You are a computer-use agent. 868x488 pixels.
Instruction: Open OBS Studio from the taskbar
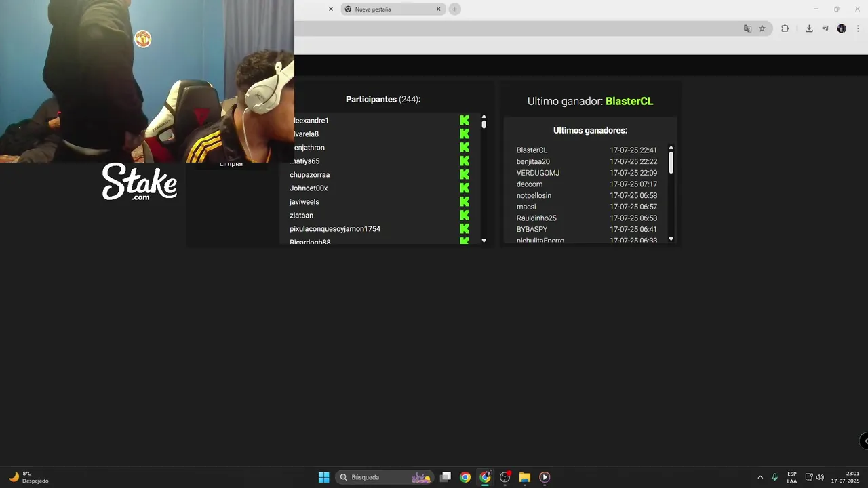coord(505,477)
